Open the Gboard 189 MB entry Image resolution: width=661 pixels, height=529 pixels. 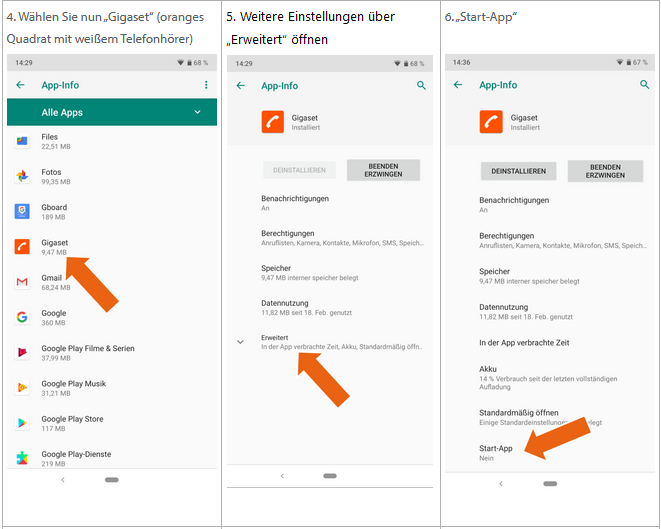coord(112,212)
